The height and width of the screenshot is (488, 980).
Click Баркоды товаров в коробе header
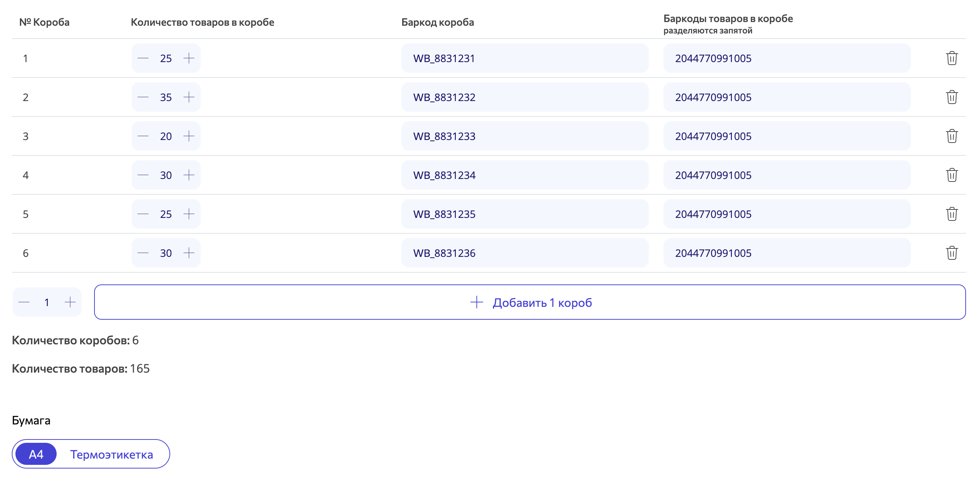point(728,18)
